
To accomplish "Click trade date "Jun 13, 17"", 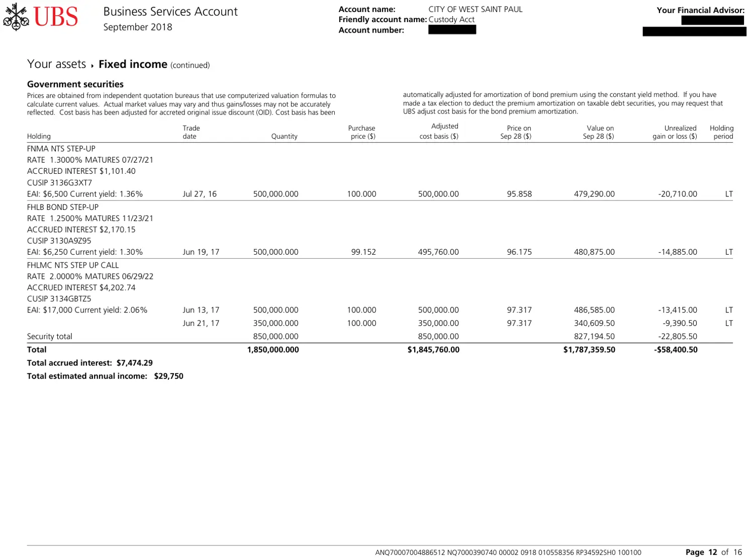I will [x=201, y=310].
